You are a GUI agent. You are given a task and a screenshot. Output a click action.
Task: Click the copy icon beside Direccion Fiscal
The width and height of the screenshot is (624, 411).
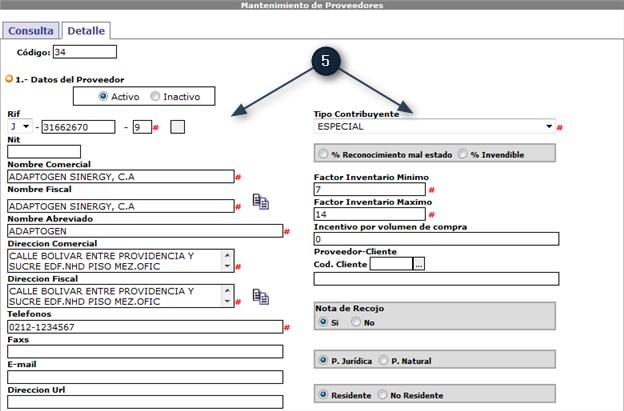[x=261, y=297]
